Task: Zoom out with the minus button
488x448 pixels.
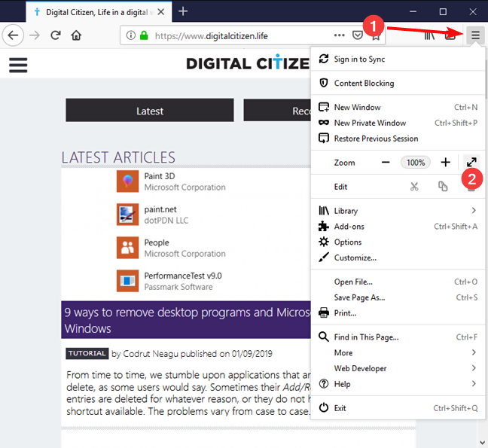Action: click(x=386, y=163)
